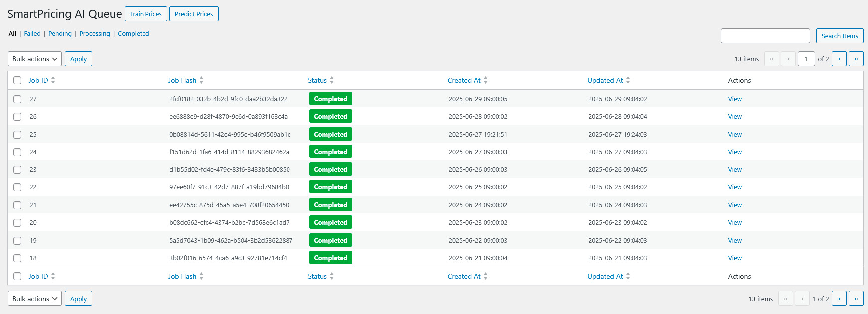Select the checkbox for job 26

[x=17, y=117]
